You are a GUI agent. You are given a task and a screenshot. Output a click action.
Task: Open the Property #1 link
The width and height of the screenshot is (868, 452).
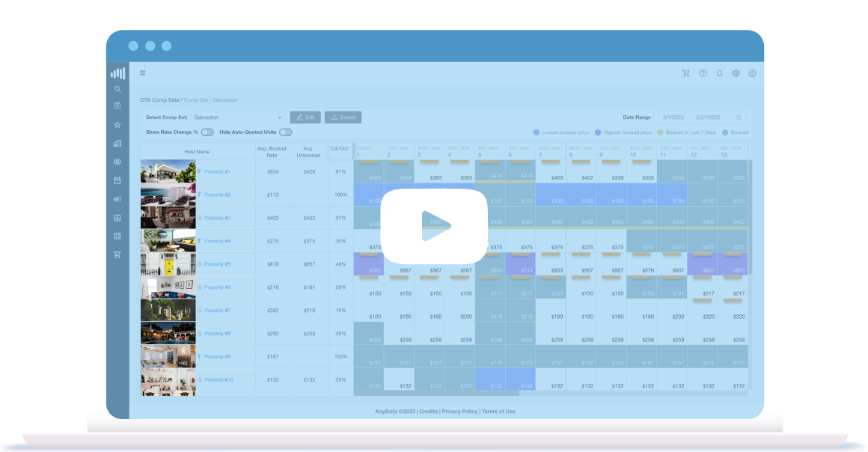(217, 171)
